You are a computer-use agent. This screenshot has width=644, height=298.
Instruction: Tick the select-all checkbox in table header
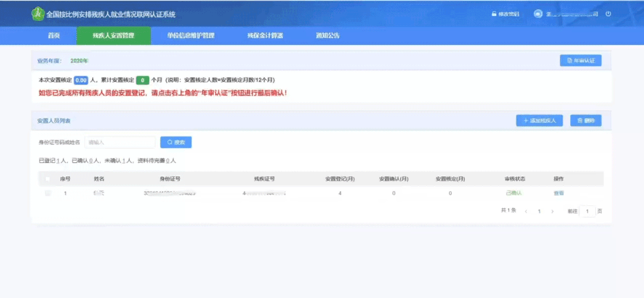[48, 179]
